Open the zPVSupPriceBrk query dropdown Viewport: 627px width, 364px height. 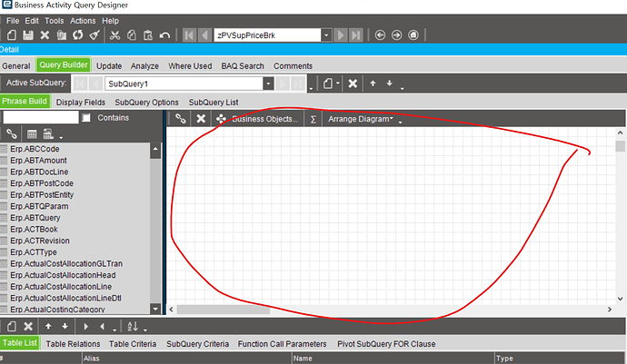tap(326, 35)
